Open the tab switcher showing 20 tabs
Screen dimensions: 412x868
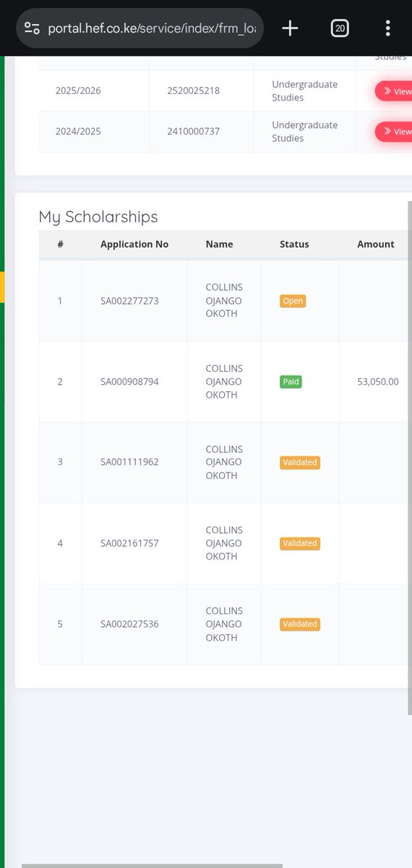(339, 28)
